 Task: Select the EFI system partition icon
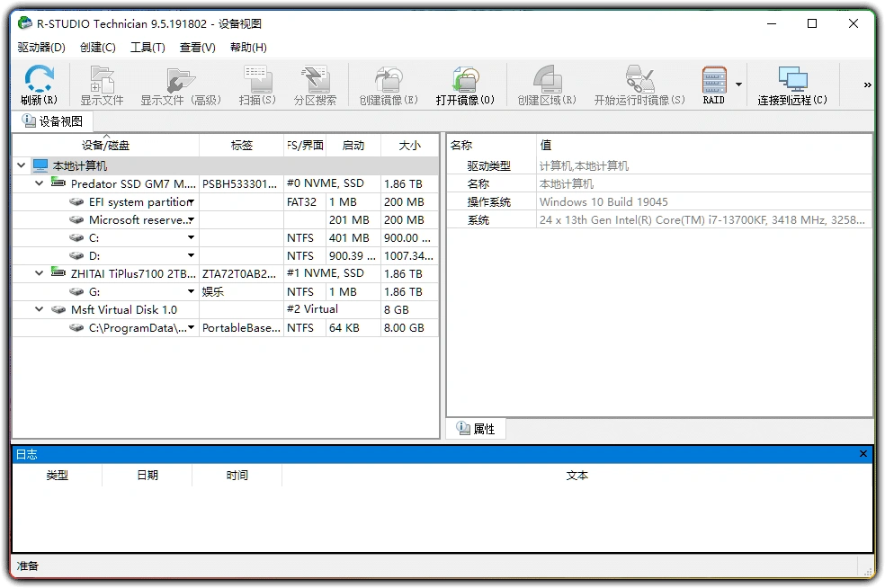[x=76, y=202]
